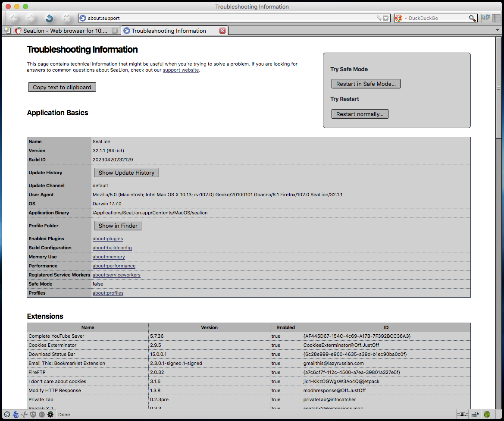
Task: Click Copy text to clipboard button
Action: [62, 87]
